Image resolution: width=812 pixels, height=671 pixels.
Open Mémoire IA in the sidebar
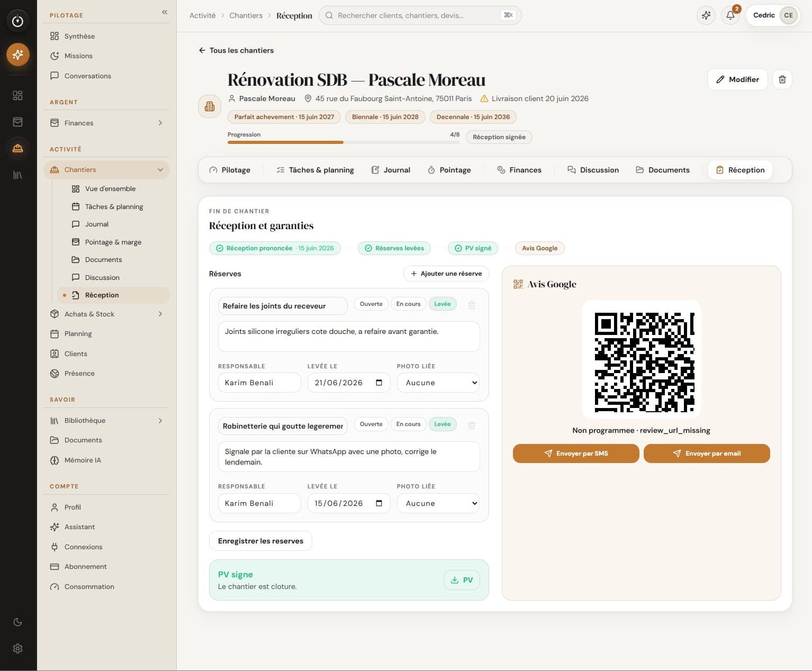click(106, 460)
